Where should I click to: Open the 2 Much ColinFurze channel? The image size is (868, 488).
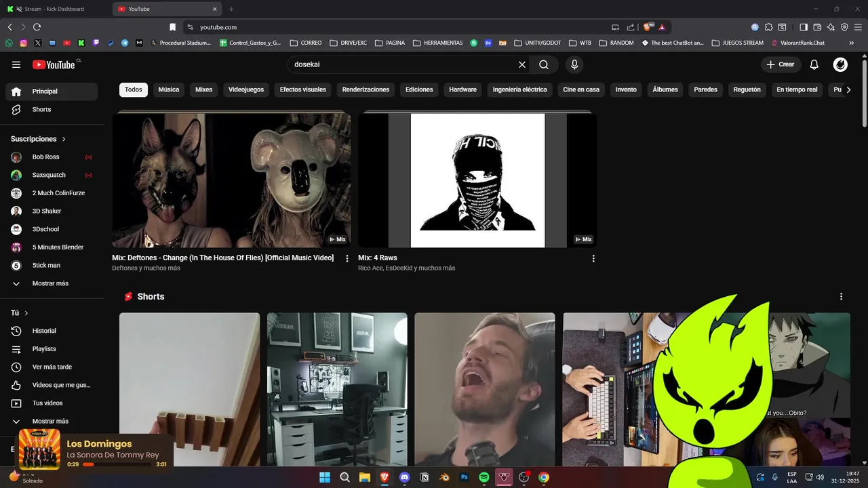(52, 193)
